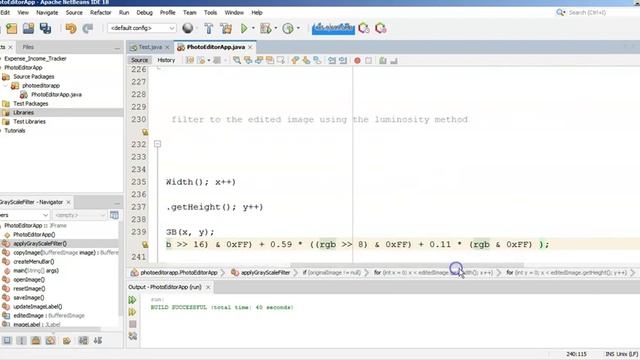Open the Navigator members dropdown
Image resolution: width=640 pixels, height=360 pixels.
pos(24,215)
